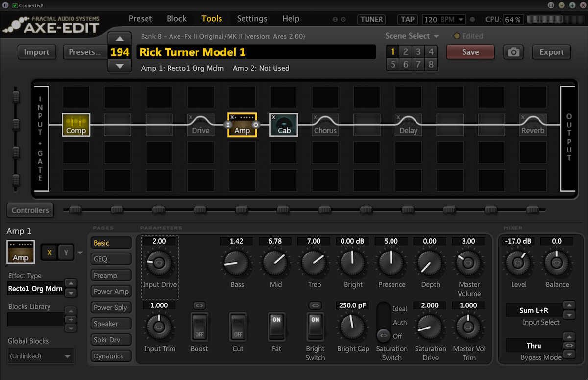Image resolution: width=588 pixels, height=380 pixels.
Task: Click the Bright knob
Action: coord(353,263)
